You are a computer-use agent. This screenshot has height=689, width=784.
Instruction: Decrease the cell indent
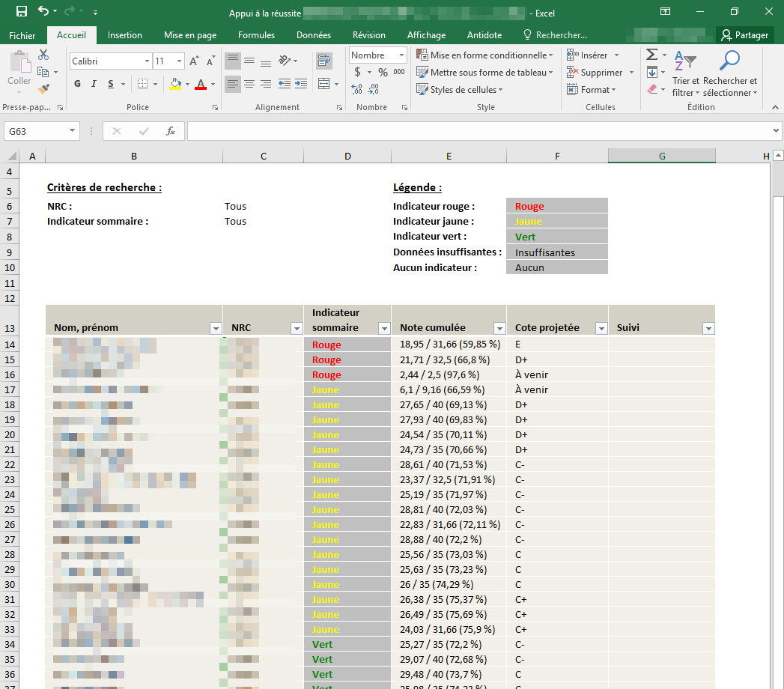click(x=284, y=83)
